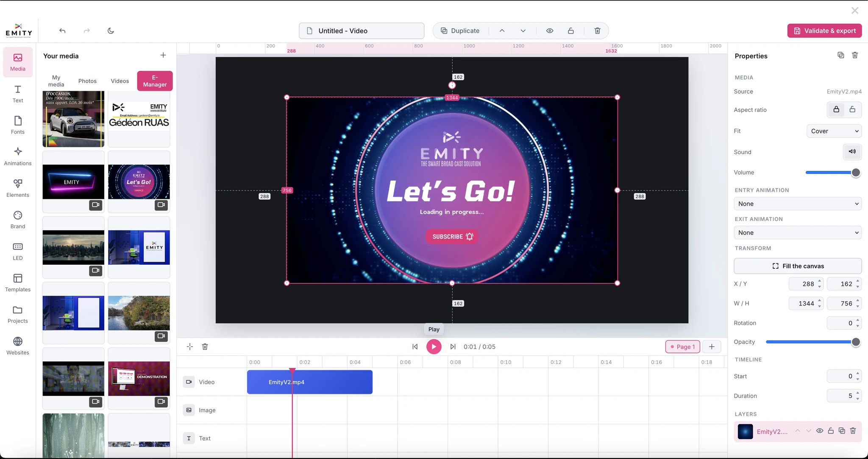Open the Animations sidebar panel
Screen dimensions: 868x459
(x=18, y=157)
